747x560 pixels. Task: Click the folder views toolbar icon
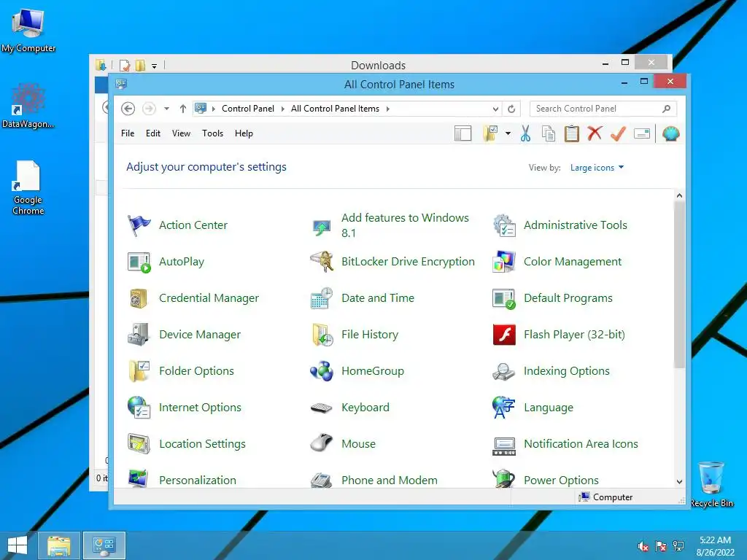[489, 134]
